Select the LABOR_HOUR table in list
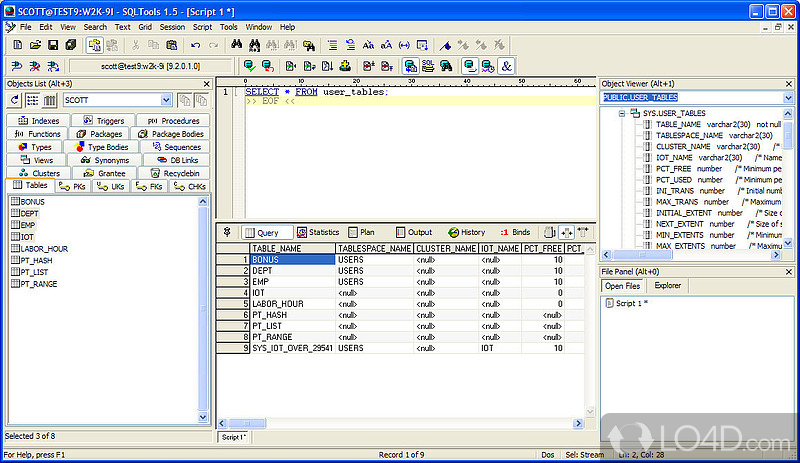Screen dimensions: 800x463 click(43, 248)
